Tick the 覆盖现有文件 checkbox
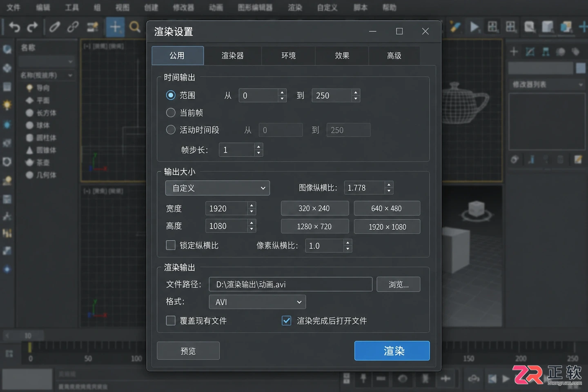Image resolution: width=588 pixels, height=392 pixels. [171, 321]
